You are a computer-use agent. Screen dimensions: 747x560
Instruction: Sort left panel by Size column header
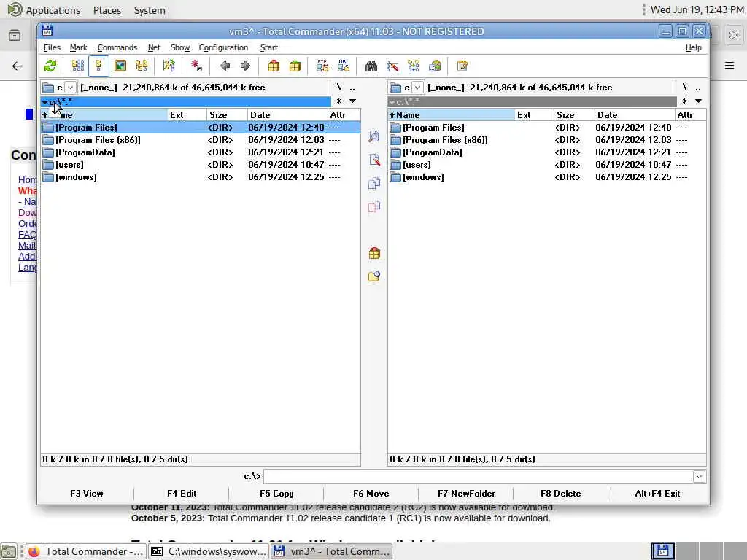click(x=228, y=114)
